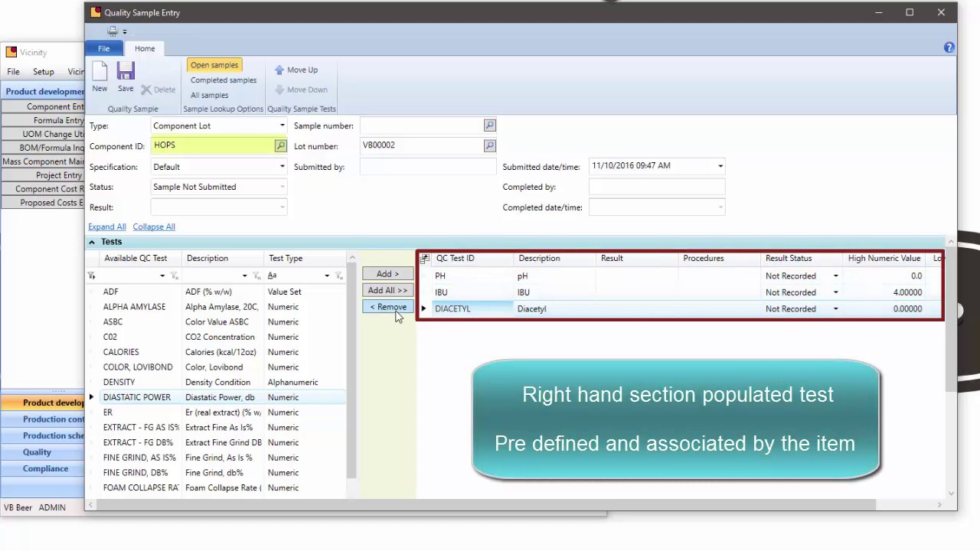Click the < Remove button

[x=387, y=307]
